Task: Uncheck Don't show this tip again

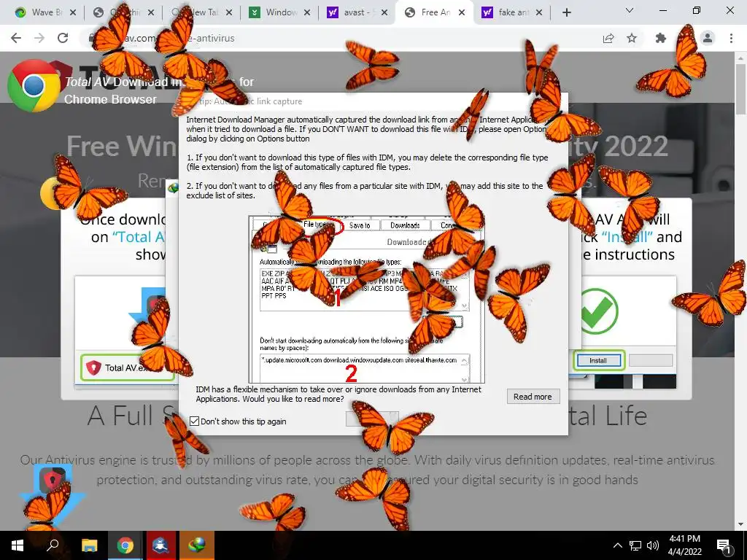Action: click(x=194, y=421)
